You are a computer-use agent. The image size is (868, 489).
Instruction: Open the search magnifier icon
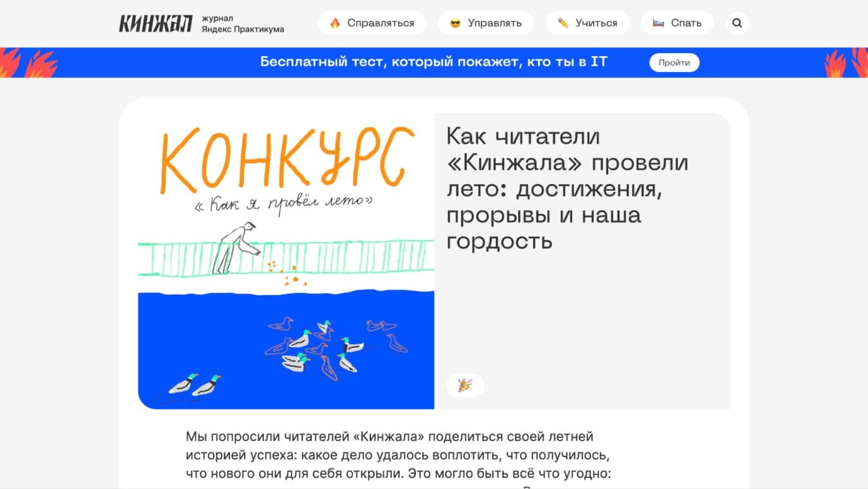737,23
